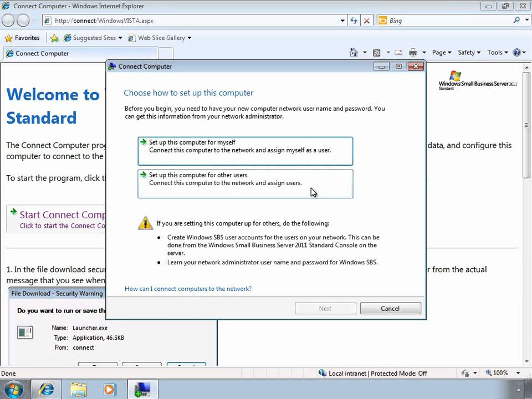Screen dimensions: 532x399
Task: Click the browser Forward arrow button
Action: (x=23, y=21)
